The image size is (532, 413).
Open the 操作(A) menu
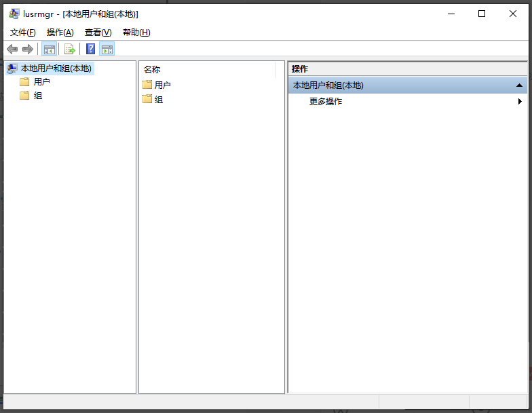[x=60, y=33]
